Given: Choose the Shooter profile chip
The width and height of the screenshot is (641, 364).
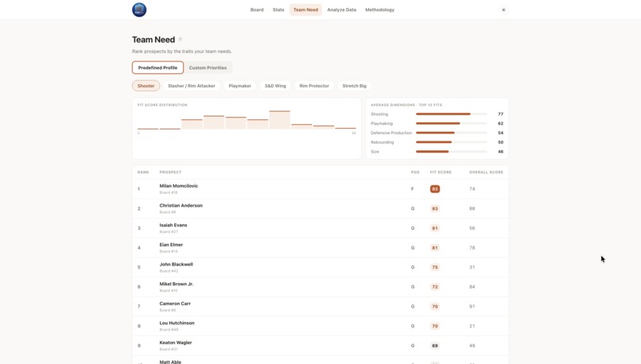Looking at the screenshot, I should [146, 86].
